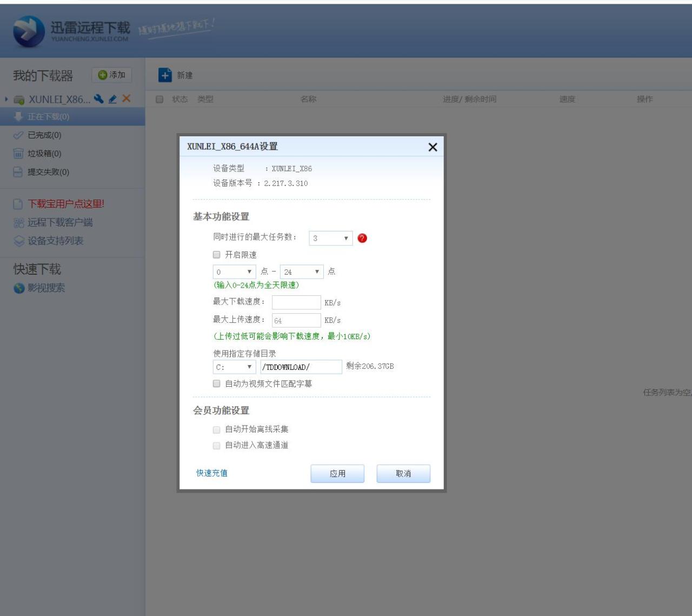Image resolution: width=692 pixels, height=616 pixels.
Task: Click the layers icon beside 设备支持列表
Action: point(19,241)
